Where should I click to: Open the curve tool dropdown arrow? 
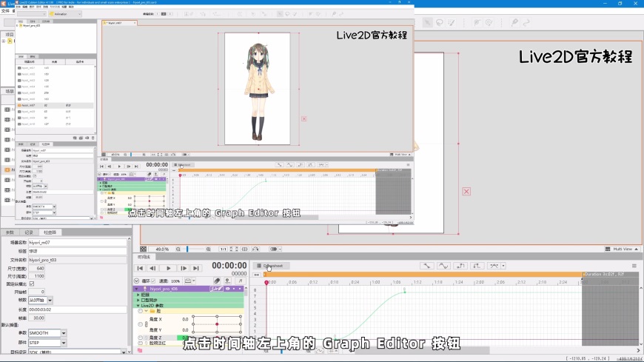(x=503, y=266)
